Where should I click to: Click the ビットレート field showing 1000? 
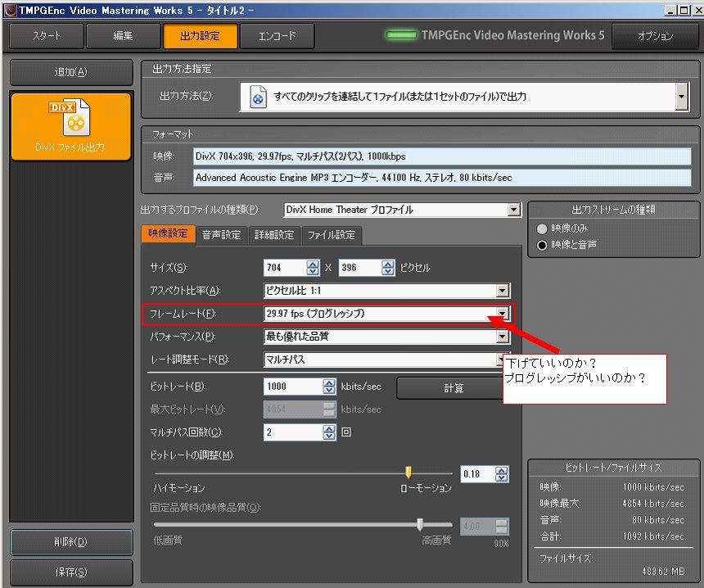(x=293, y=387)
